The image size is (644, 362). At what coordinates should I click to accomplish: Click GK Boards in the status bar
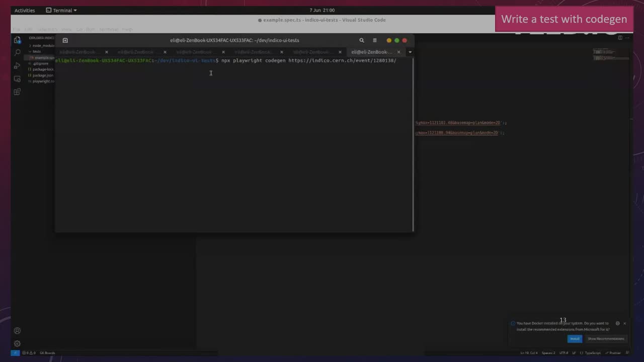[x=47, y=353]
